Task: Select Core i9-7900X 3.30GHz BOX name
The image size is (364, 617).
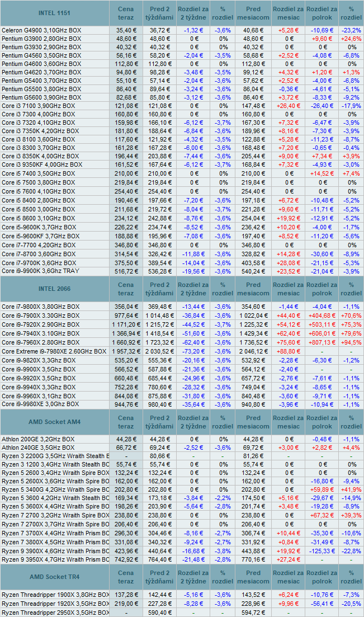Action: coord(40,315)
